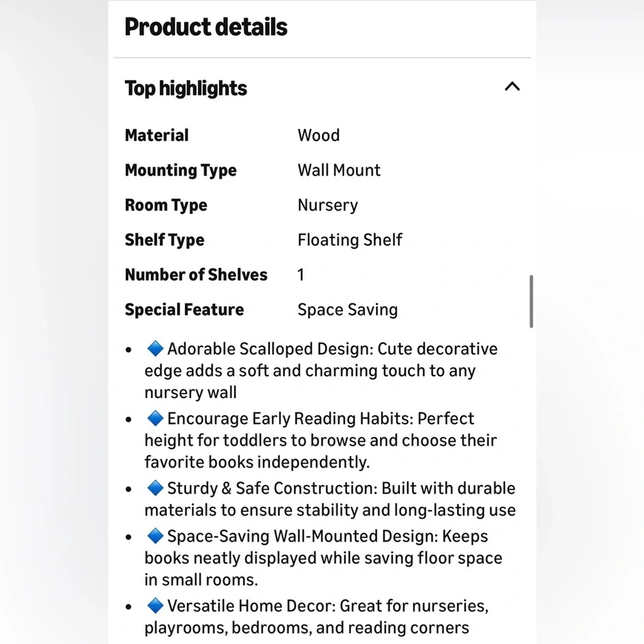Screen dimensions: 644x644
Task: Click the blue diamond beside Adorable Scalloped Design
Action: pos(155,348)
